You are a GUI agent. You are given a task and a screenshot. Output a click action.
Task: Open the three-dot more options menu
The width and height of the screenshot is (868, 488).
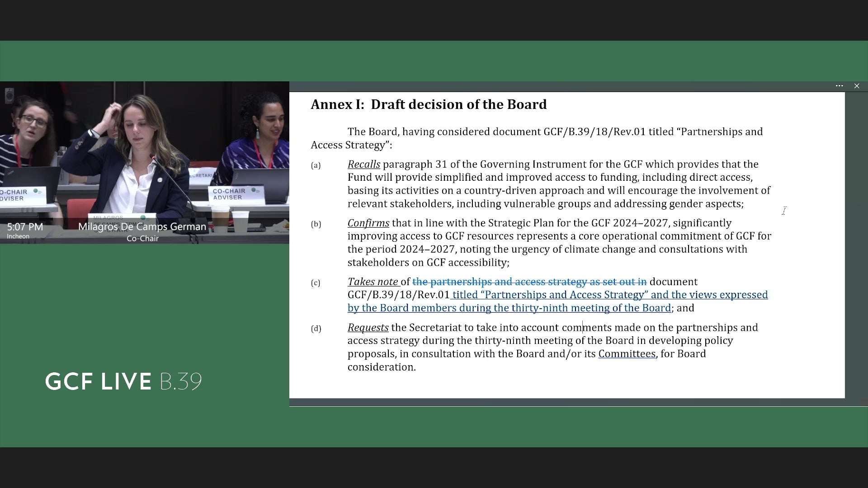point(840,86)
